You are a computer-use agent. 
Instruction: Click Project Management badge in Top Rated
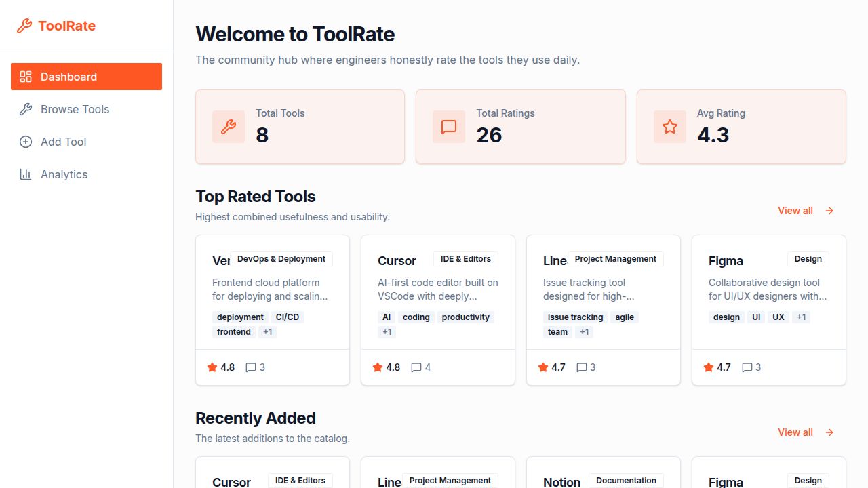pos(616,259)
